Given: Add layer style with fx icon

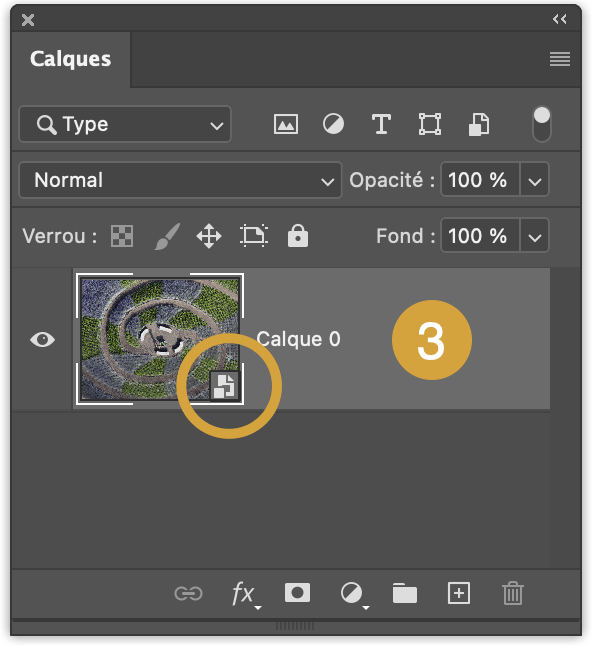Looking at the screenshot, I should pyautogui.click(x=245, y=594).
